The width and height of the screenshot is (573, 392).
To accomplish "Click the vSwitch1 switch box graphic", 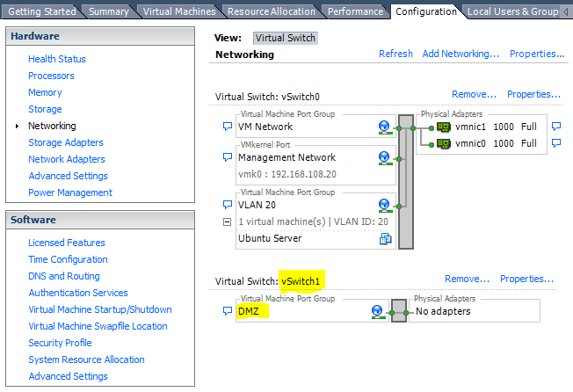I will pos(399,311).
